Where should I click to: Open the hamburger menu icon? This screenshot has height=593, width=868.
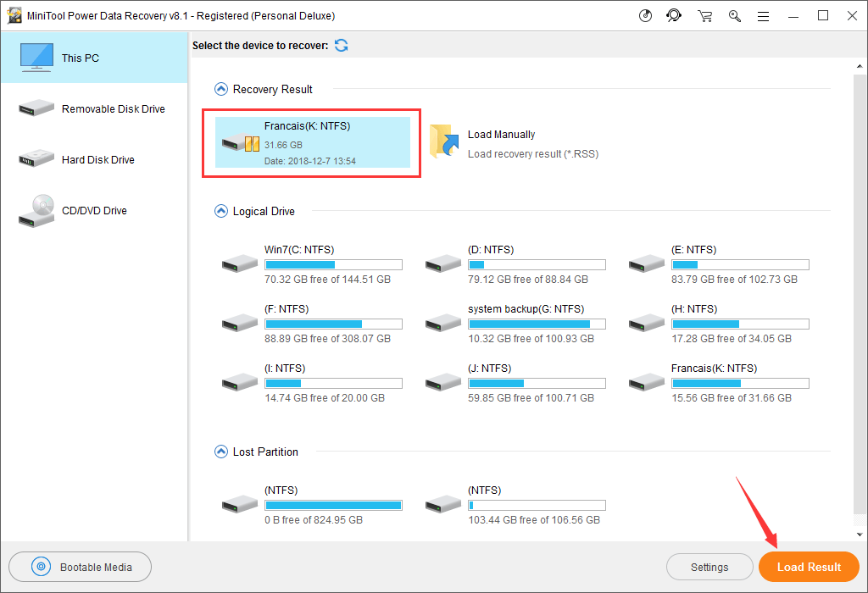click(x=764, y=17)
